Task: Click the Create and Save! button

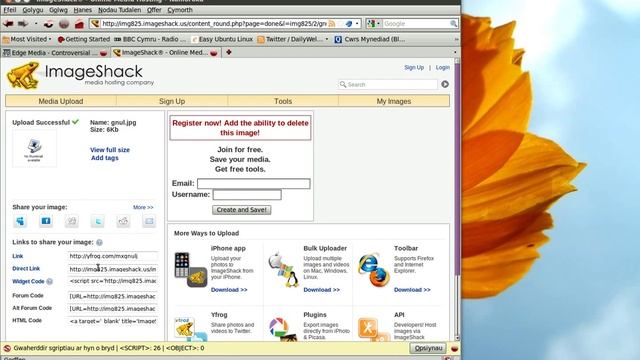Action: (242, 210)
